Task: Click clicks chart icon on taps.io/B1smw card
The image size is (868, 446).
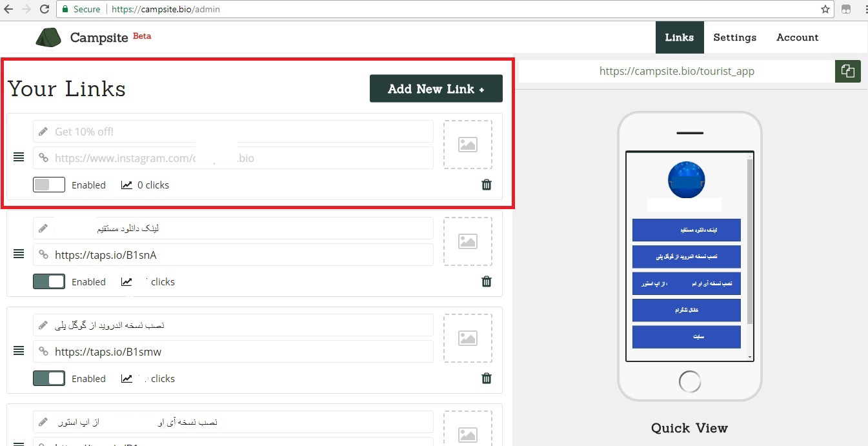Action: click(126, 379)
